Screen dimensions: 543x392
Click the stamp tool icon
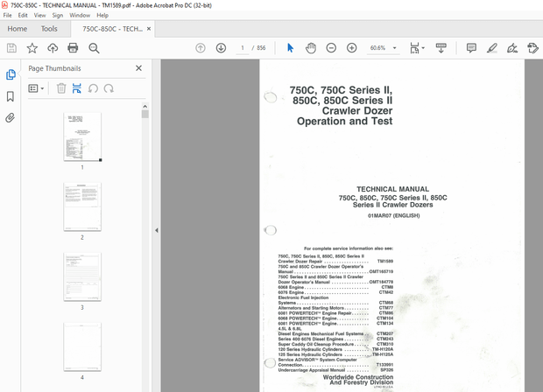[532, 48]
